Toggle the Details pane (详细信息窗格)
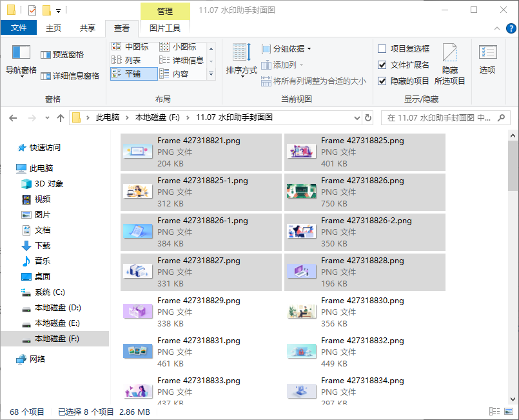 (x=70, y=76)
